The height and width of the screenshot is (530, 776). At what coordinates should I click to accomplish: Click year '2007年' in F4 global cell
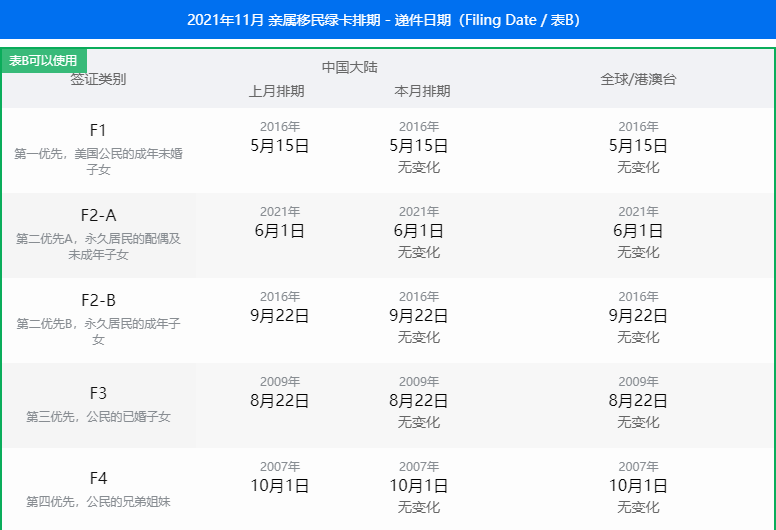click(638, 467)
